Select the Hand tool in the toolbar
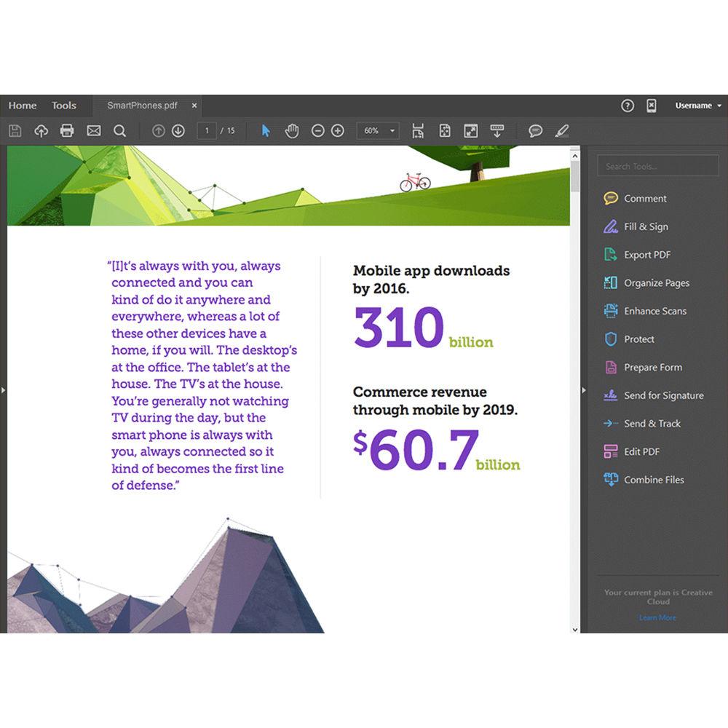 coord(291,131)
